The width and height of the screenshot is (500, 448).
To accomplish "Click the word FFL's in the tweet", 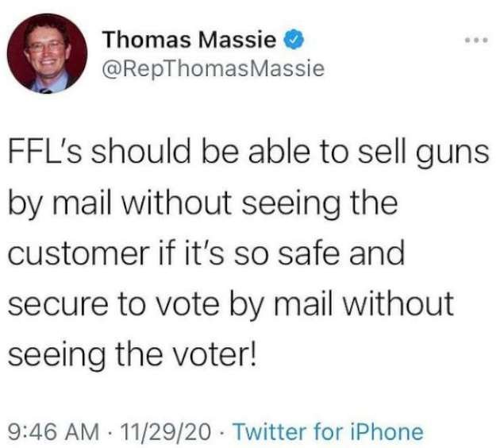I will [x=47, y=153].
